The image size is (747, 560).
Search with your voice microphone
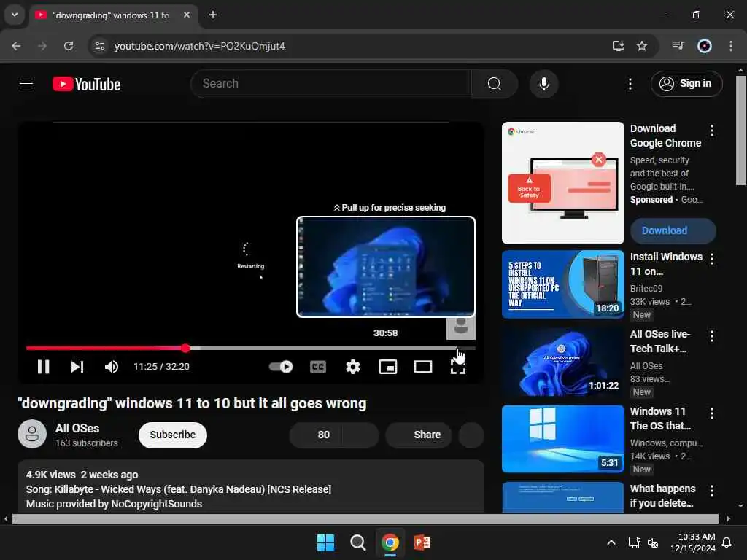click(x=543, y=84)
